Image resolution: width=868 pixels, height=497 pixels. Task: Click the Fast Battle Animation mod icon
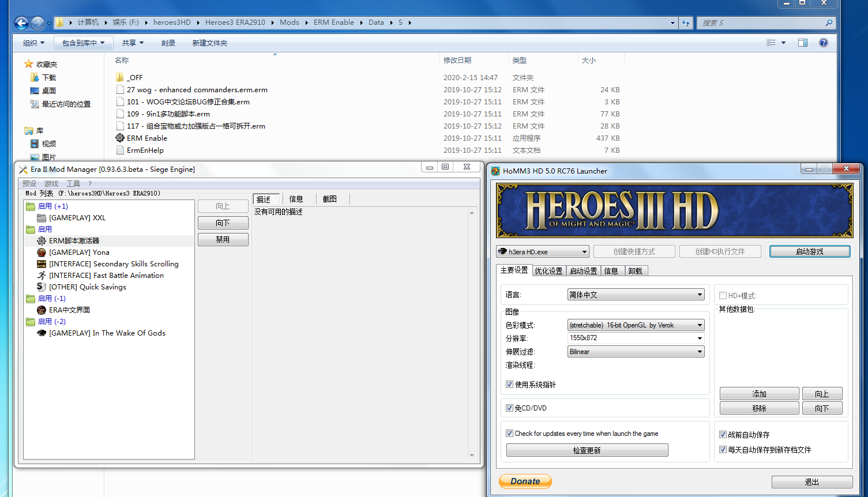point(42,276)
